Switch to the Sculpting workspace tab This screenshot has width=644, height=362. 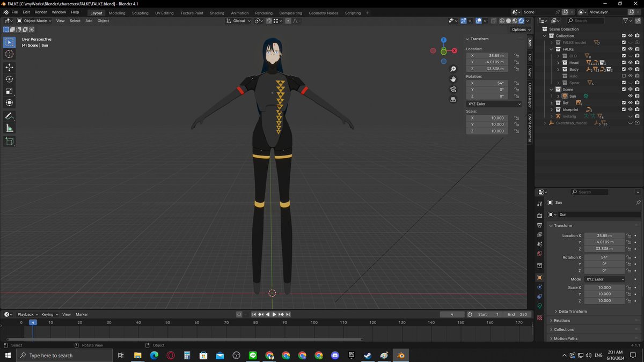140,13
